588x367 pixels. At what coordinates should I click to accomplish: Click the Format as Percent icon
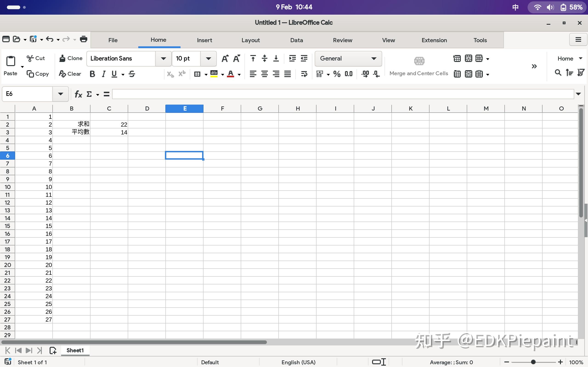click(337, 74)
